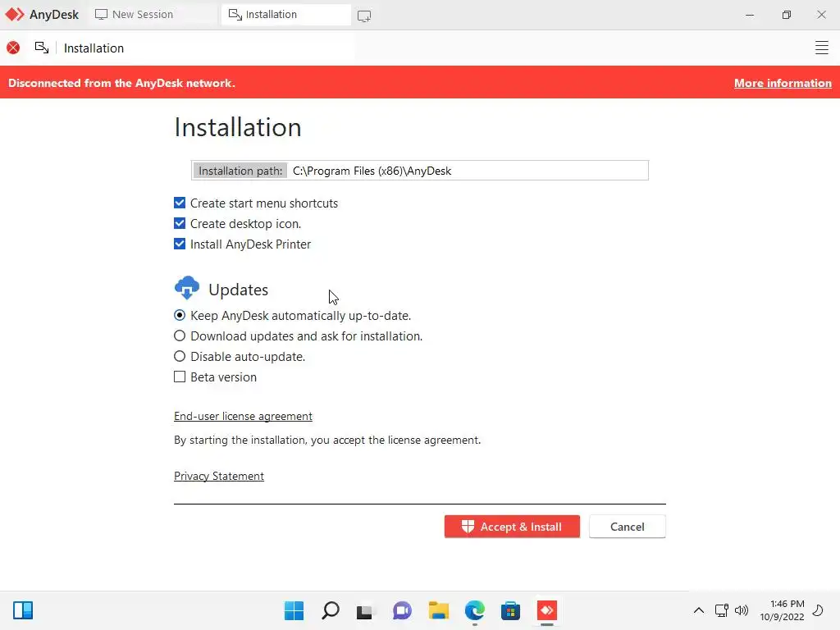Open the notification center moon icon

pos(818,610)
